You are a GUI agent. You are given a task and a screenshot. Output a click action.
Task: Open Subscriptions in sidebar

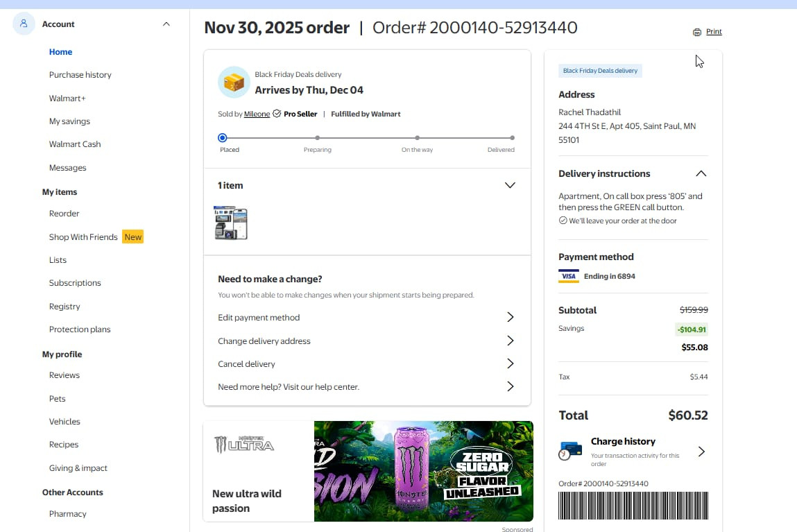[x=75, y=282]
